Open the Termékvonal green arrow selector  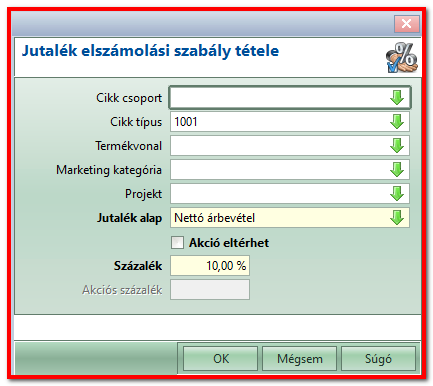click(397, 146)
